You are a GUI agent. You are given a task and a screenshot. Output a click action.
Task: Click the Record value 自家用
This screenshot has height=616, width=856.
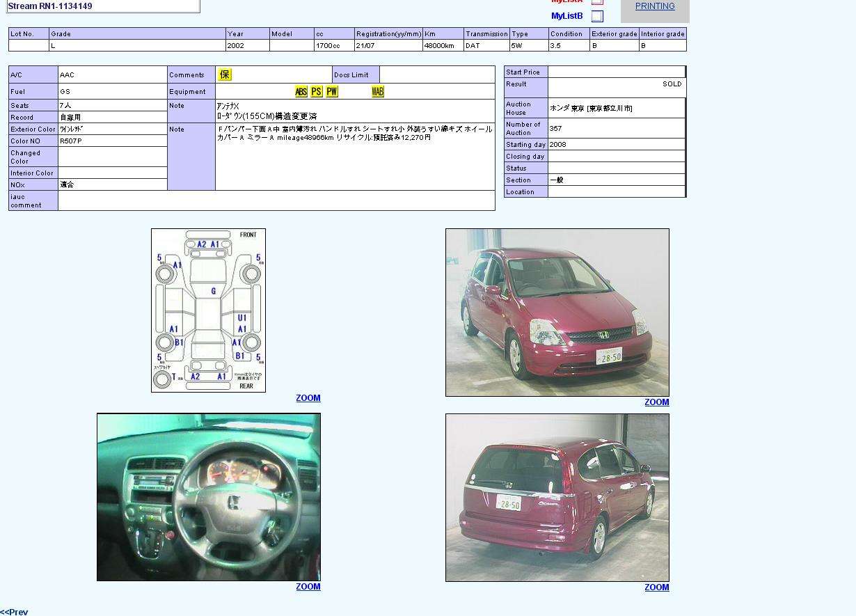70,118
